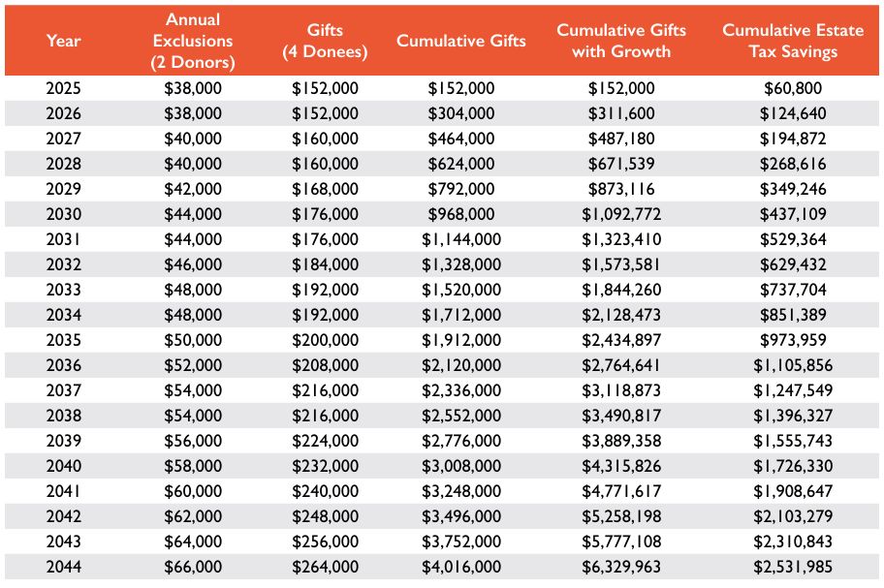The width and height of the screenshot is (884, 588).
Task: Click the Gifts (4 Donees) column header
Action: 325,41
